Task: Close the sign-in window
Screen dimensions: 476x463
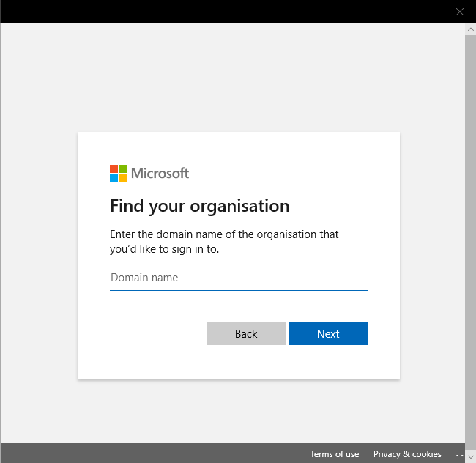Action: 460,12
